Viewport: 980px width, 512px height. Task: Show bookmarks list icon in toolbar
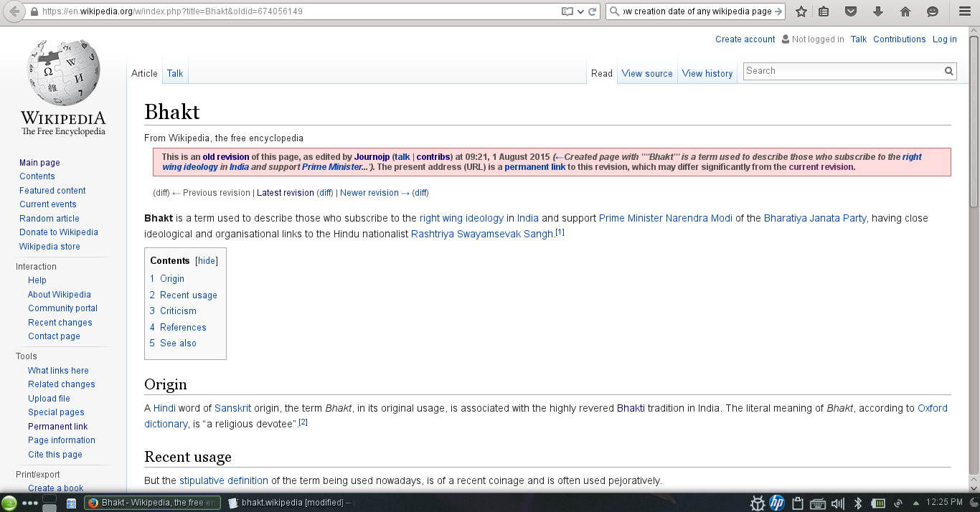pos(824,11)
